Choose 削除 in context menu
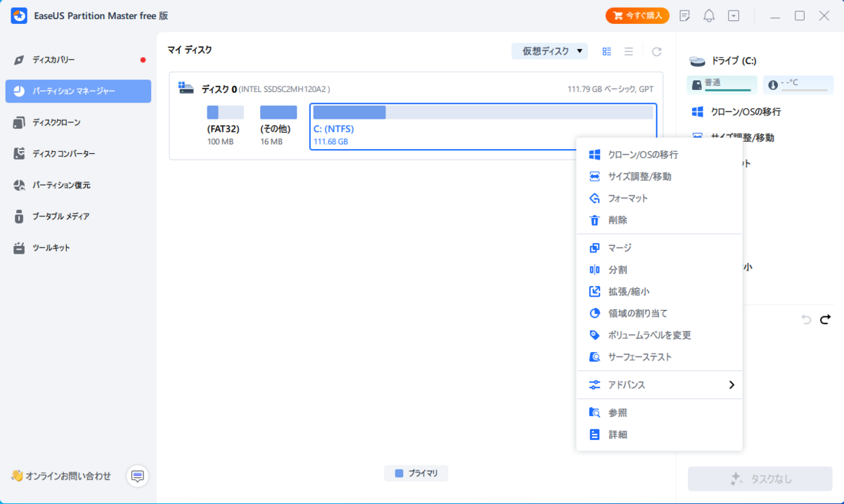844x504 pixels. [x=659, y=220]
